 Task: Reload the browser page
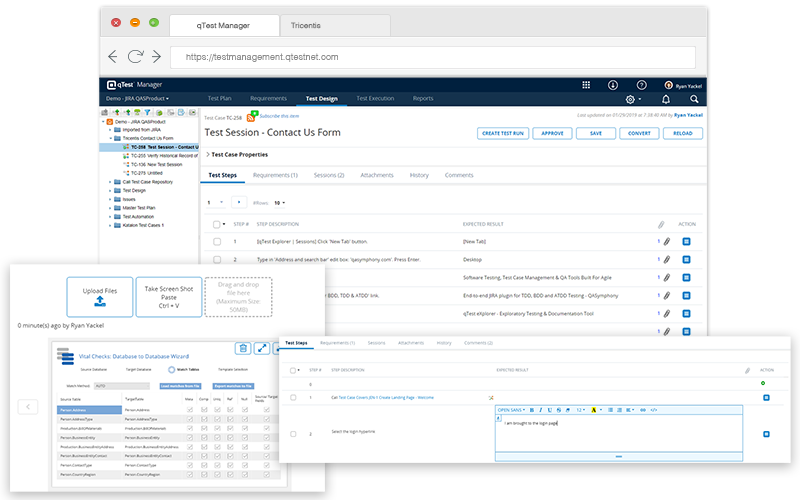click(135, 57)
